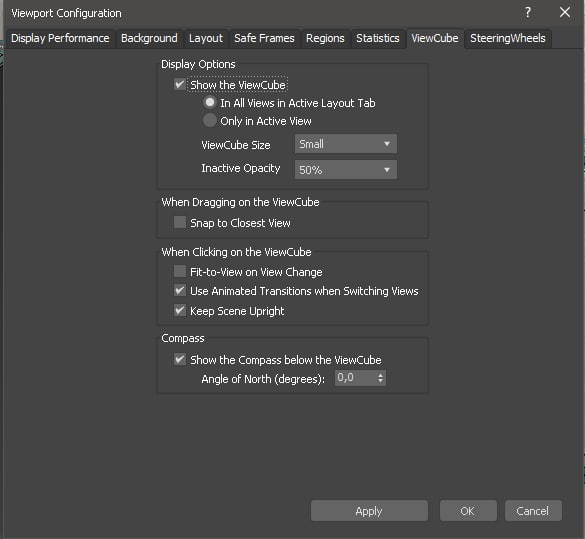Go to the Layout tab
This screenshot has height=539, width=585.
point(206,38)
